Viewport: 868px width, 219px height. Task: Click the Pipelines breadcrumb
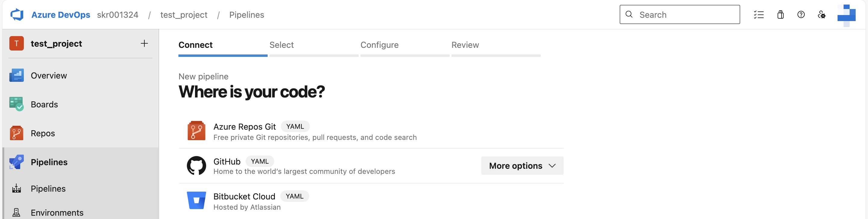[x=247, y=15]
